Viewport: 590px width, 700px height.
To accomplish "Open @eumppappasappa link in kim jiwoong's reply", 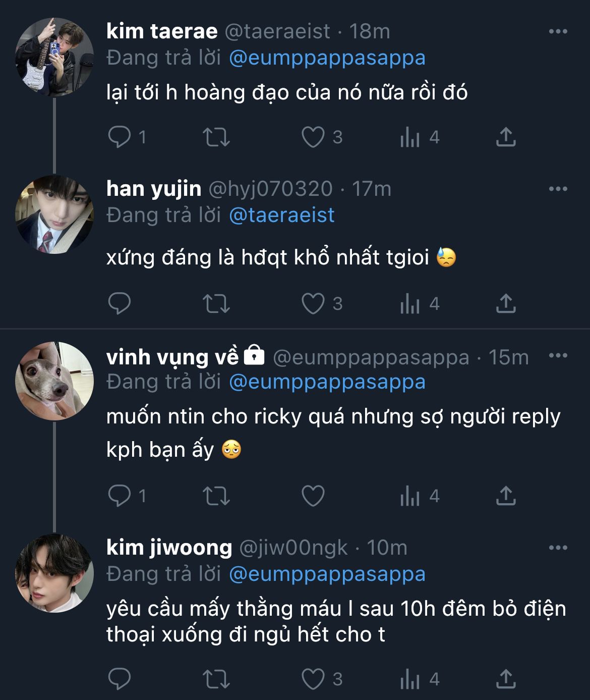I will [x=327, y=574].
